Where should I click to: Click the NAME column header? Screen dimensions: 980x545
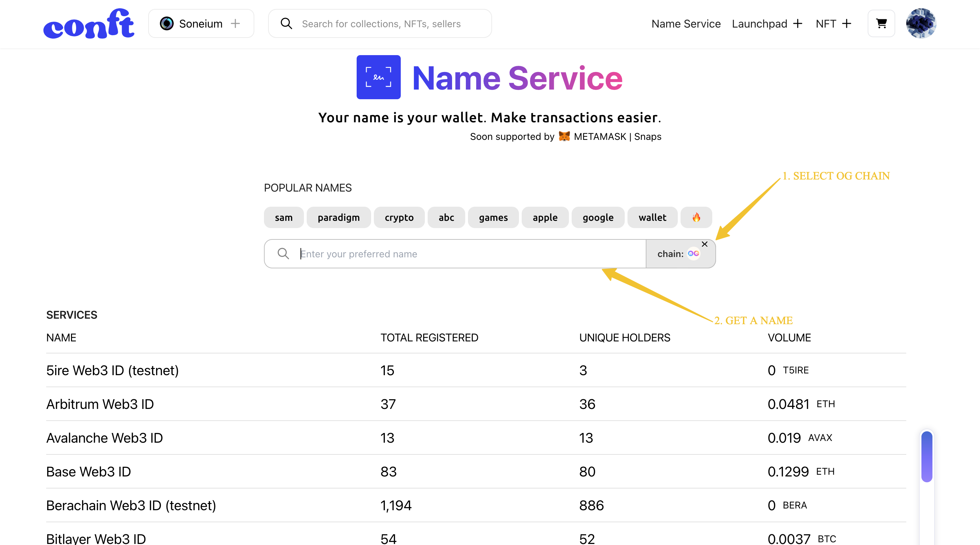61,338
